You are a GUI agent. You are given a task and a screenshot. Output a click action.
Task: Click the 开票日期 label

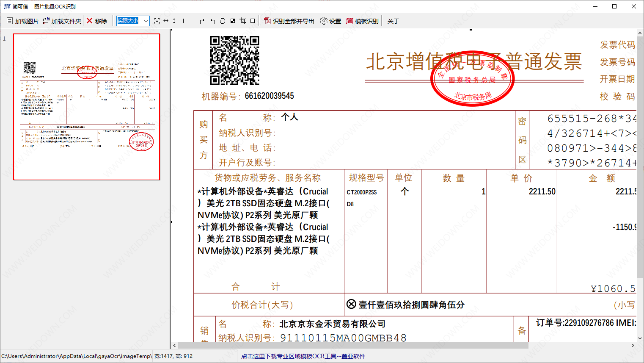click(x=617, y=79)
